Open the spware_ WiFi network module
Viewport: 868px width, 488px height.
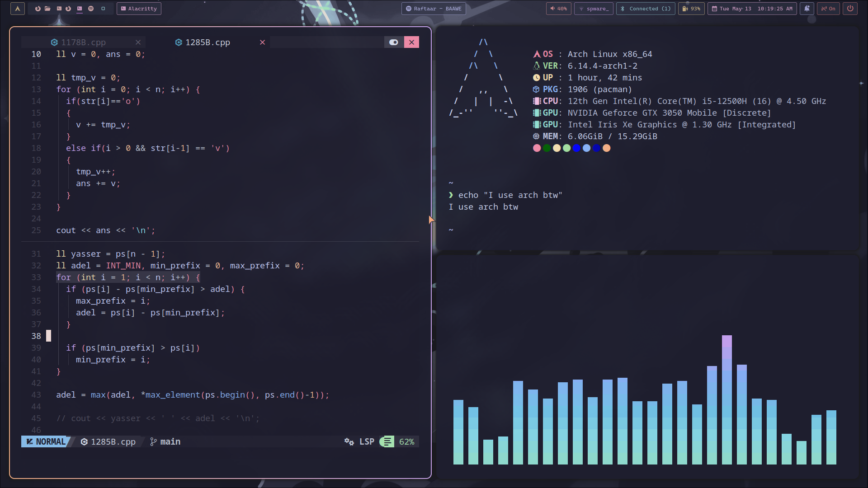594,9
